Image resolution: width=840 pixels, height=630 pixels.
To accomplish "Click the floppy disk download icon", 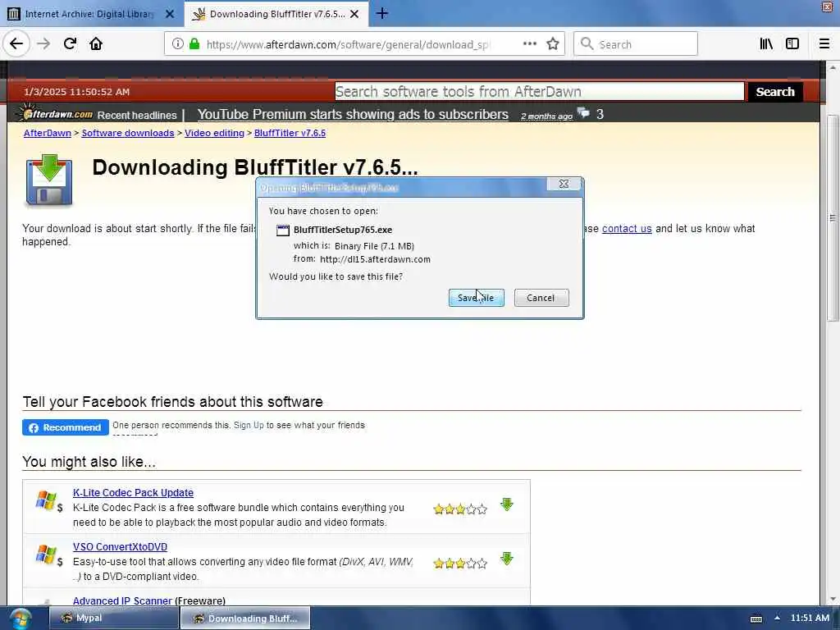I will (48, 180).
